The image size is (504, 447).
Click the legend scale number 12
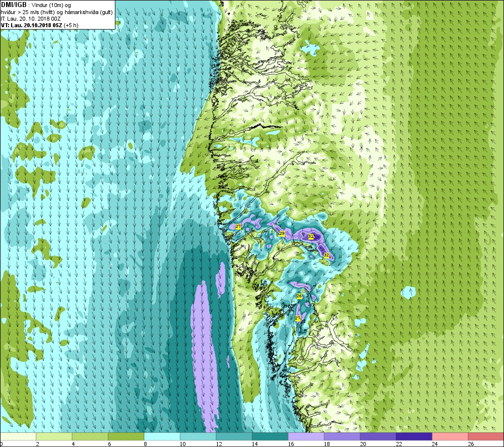click(x=219, y=444)
